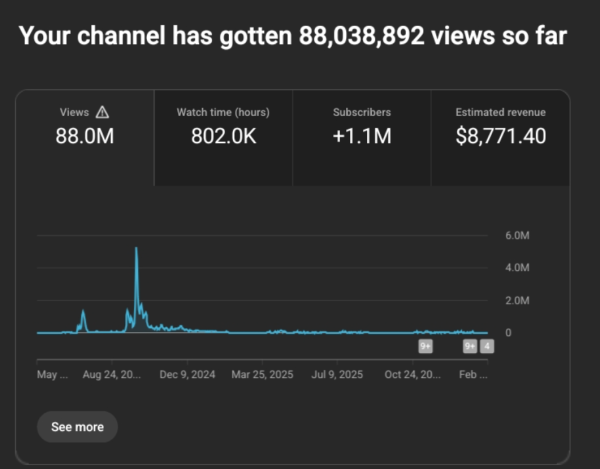Click the small early spike on the chart line
600x469 pixels.
(x=83, y=313)
